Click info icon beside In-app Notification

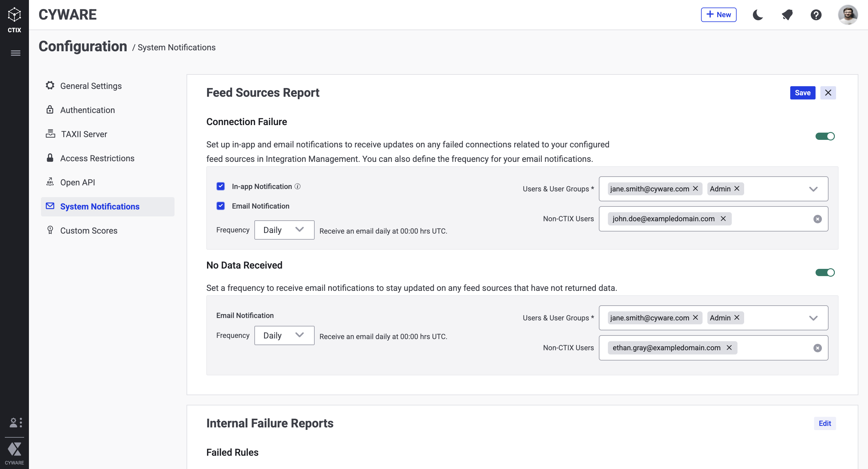pos(297,186)
